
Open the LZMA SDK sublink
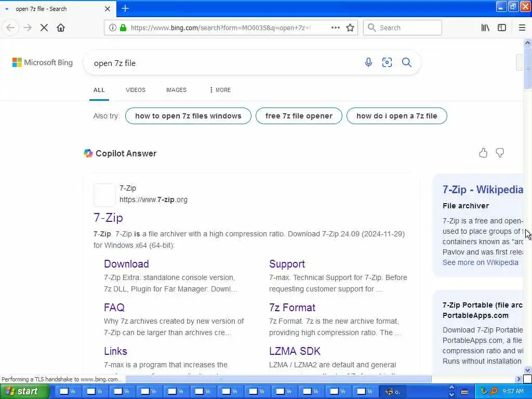point(295,351)
